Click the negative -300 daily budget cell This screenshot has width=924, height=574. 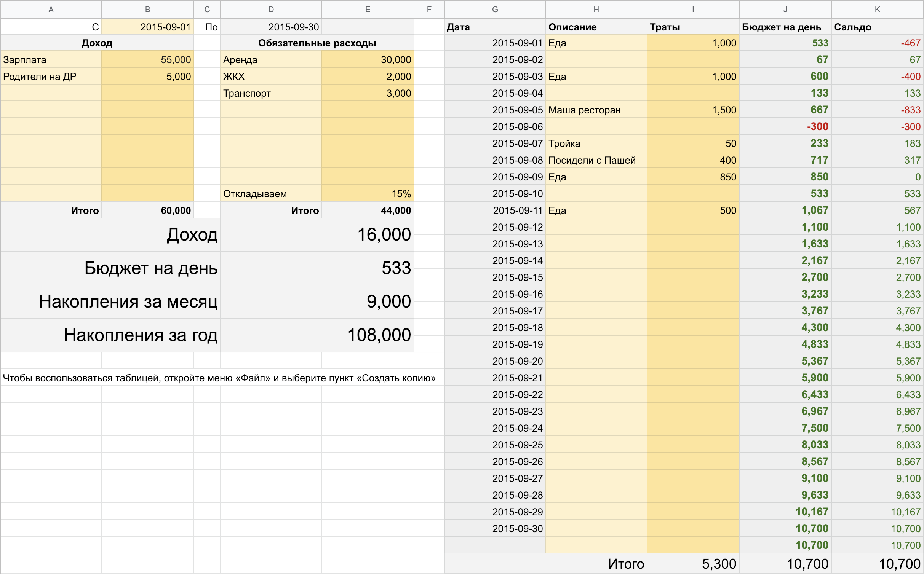coord(785,127)
